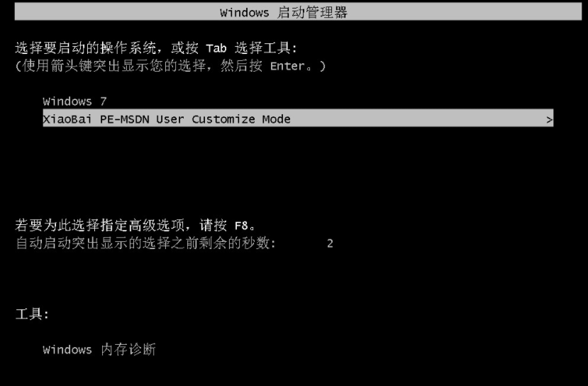Click the word Mode in highlighted entry
Image resolution: width=588 pixels, height=386 pixels.
[x=277, y=119]
